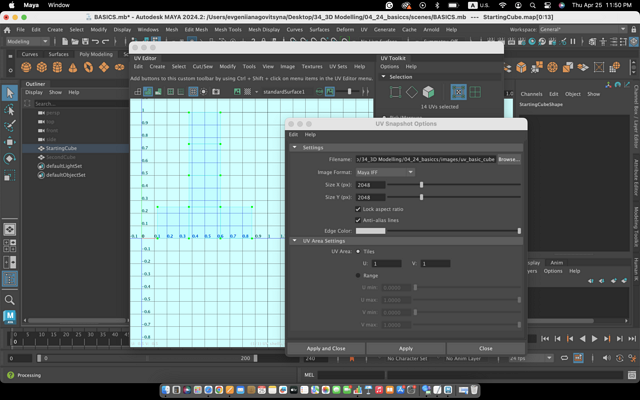Viewport: 640px width, 400px height.
Task: Open the Cut/Sew menu in UV Editor
Action: click(x=202, y=67)
